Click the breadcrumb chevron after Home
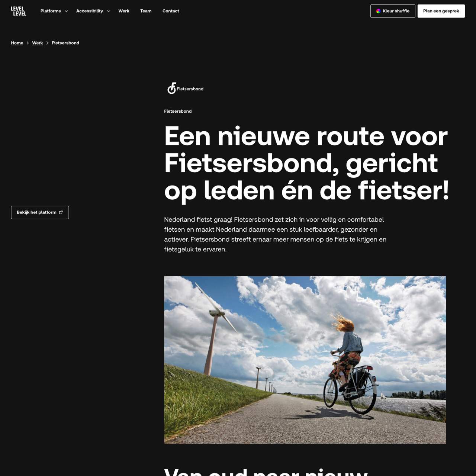The height and width of the screenshot is (476, 476). [28, 43]
